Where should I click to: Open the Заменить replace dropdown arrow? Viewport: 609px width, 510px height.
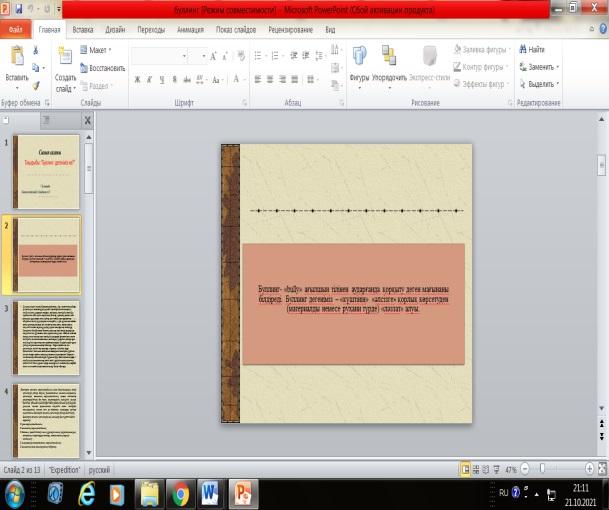(558, 66)
